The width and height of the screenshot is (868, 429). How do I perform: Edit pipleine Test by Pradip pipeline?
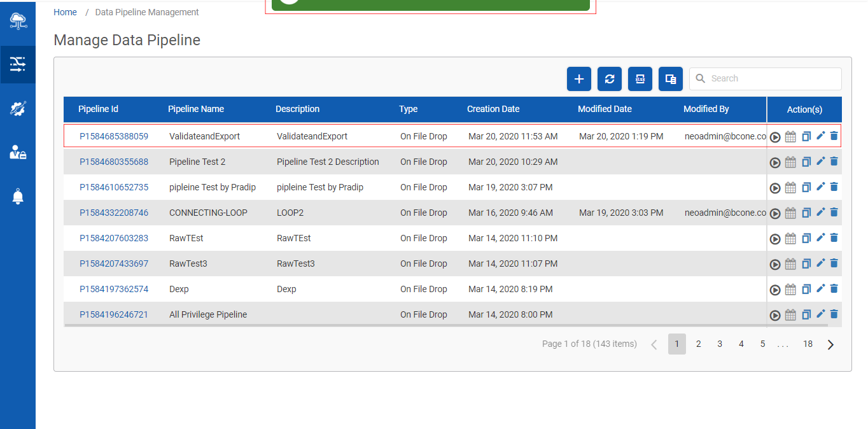(x=820, y=186)
